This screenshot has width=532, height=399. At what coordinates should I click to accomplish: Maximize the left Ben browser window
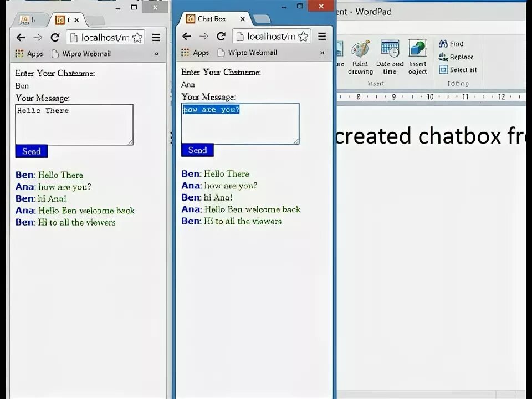click(x=134, y=7)
